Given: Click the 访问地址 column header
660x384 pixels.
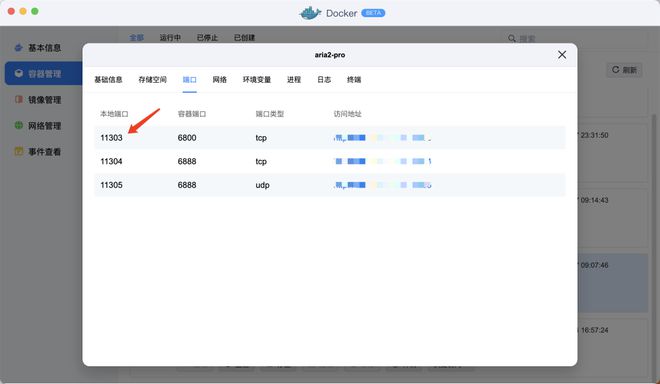Looking at the screenshot, I should [348, 114].
